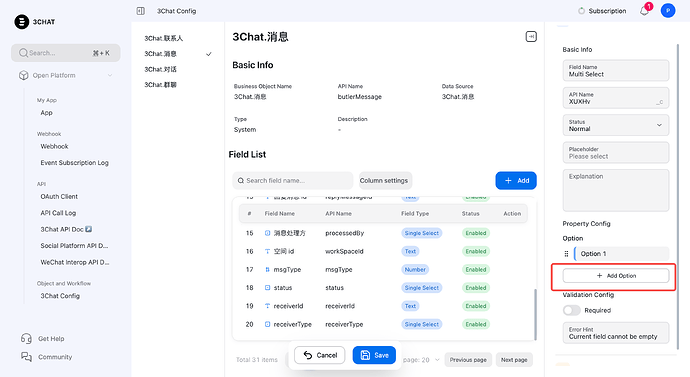Click the Add field button

click(x=516, y=180)
